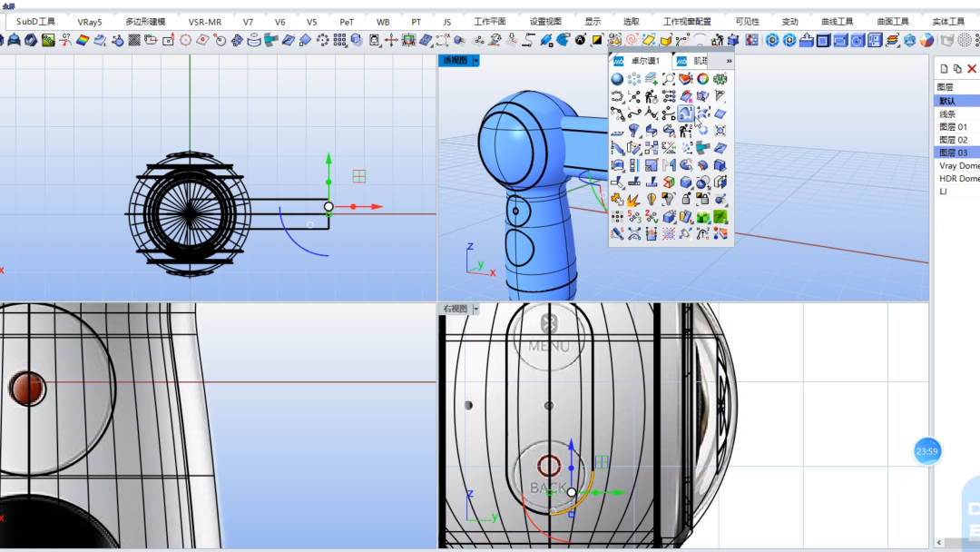Click the red spiral icon in main toolbar

(x=632, y=40)
